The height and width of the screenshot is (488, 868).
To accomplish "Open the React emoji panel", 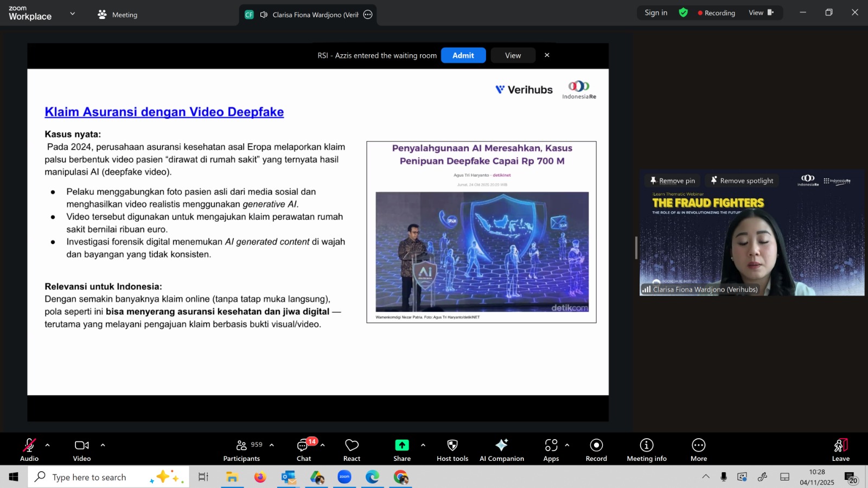I will click(352, 450).
